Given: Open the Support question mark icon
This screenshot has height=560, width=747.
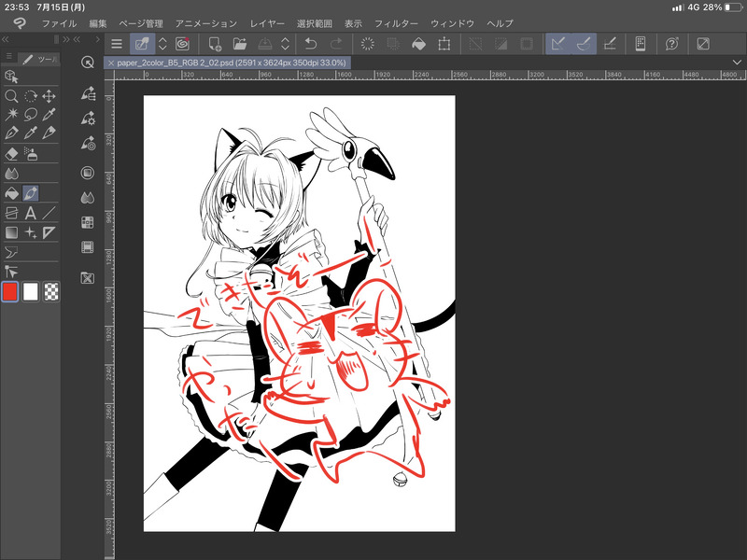Looking at the screenshot, I should point(671,44).
